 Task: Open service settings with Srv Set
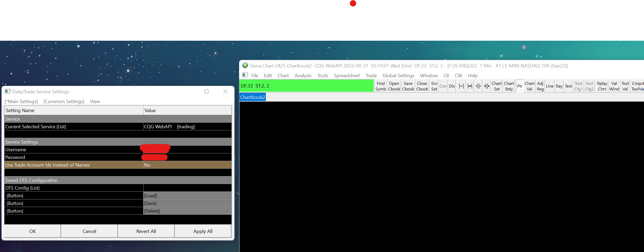pyautogui.click(x=434, y=86)
